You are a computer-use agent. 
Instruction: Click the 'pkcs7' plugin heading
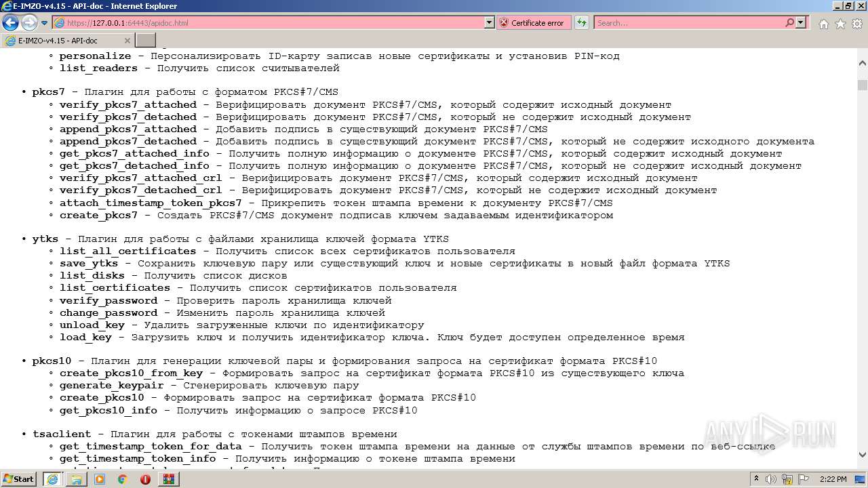49,92
